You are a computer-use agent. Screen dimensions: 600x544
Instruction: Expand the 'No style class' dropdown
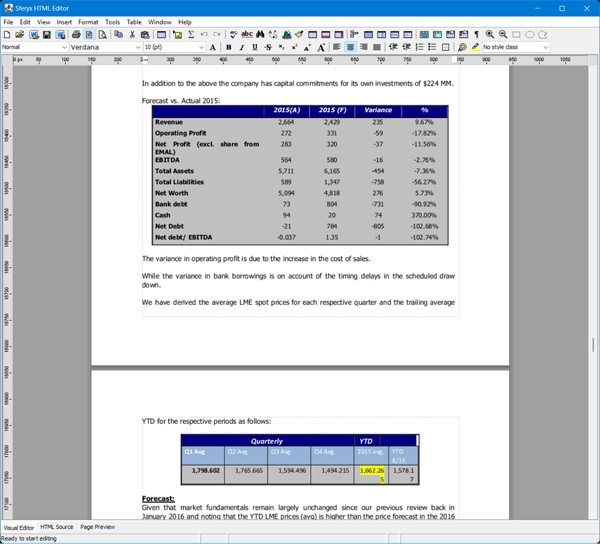point(545,47)
